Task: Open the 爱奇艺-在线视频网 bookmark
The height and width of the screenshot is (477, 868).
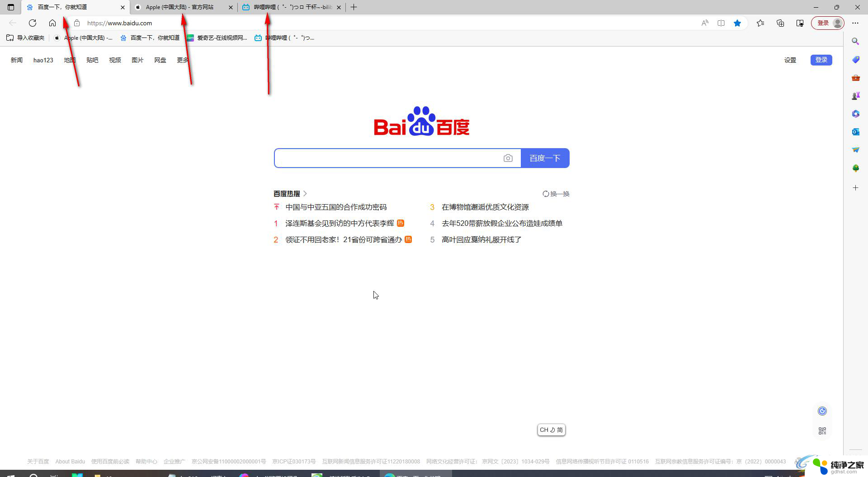Action: click(x=217, y=38)
